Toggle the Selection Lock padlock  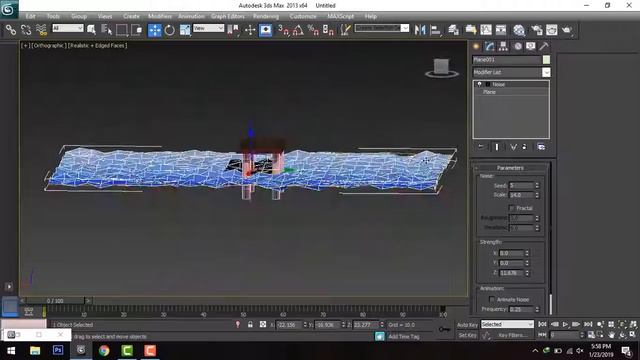click(250, 324)
